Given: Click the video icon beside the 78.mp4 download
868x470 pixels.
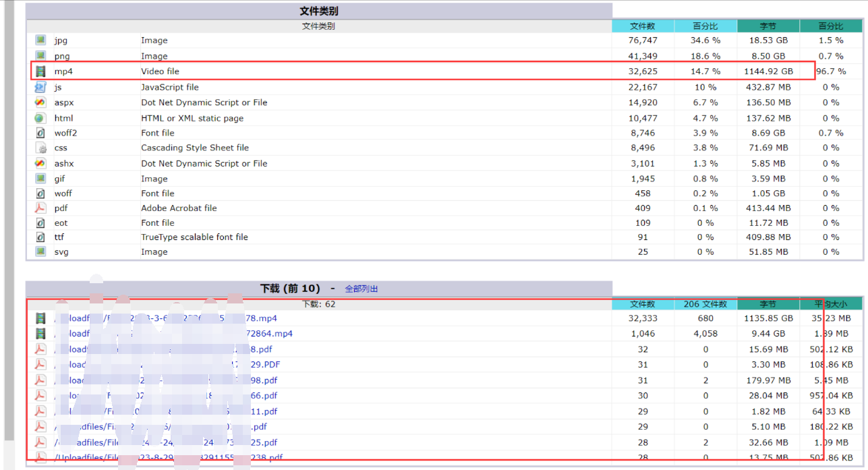Looking at the screenshot, I should [x=41, y=318].
